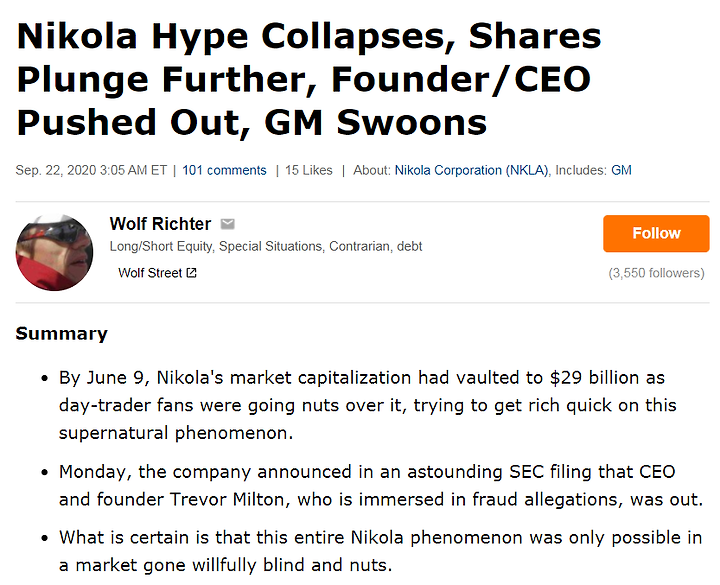Image resolution: width=720 pixels, height=585 pixels.
Task: Click the 15 Likes count
Action: (x=309, y=170)
